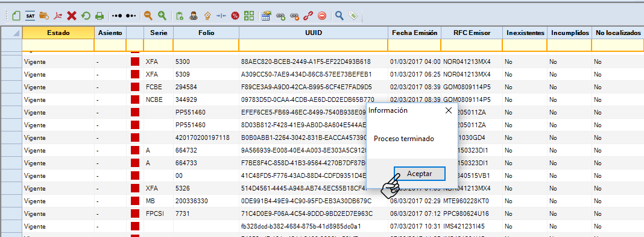Click the new blank document icon
The image size is (644, 237).
(16, 16)
